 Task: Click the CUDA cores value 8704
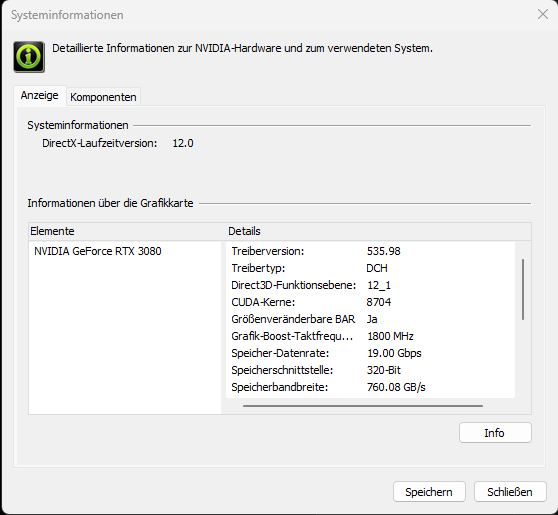(379, 302)
